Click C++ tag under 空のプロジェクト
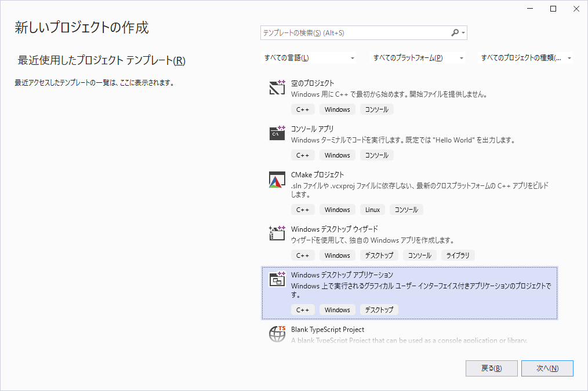The width and height of the screenshot is (588, 391). [303, 109]
